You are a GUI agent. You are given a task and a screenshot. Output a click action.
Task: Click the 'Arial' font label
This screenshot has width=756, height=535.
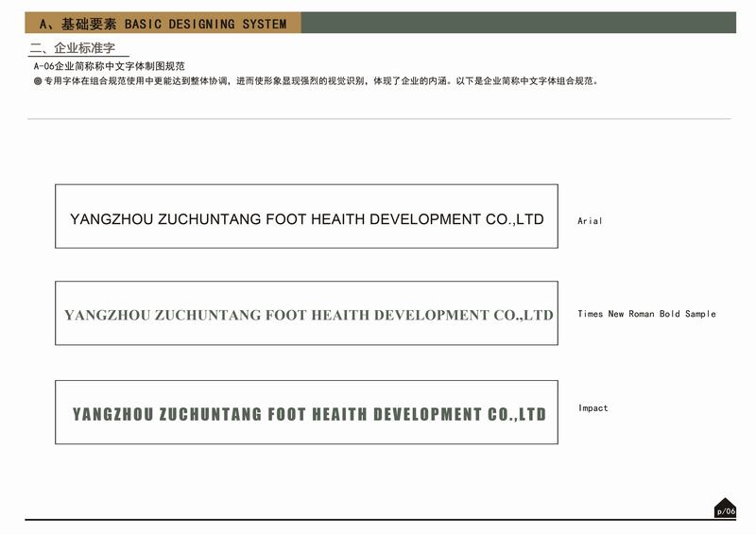(590, 221)
